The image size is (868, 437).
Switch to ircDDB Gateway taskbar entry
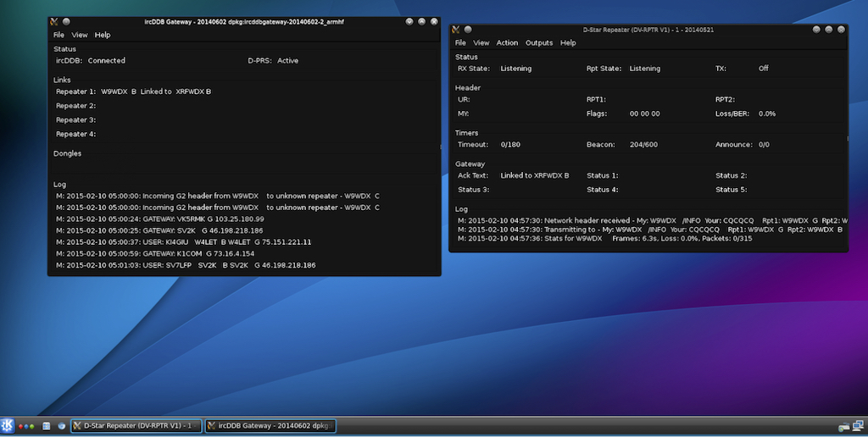270,426
